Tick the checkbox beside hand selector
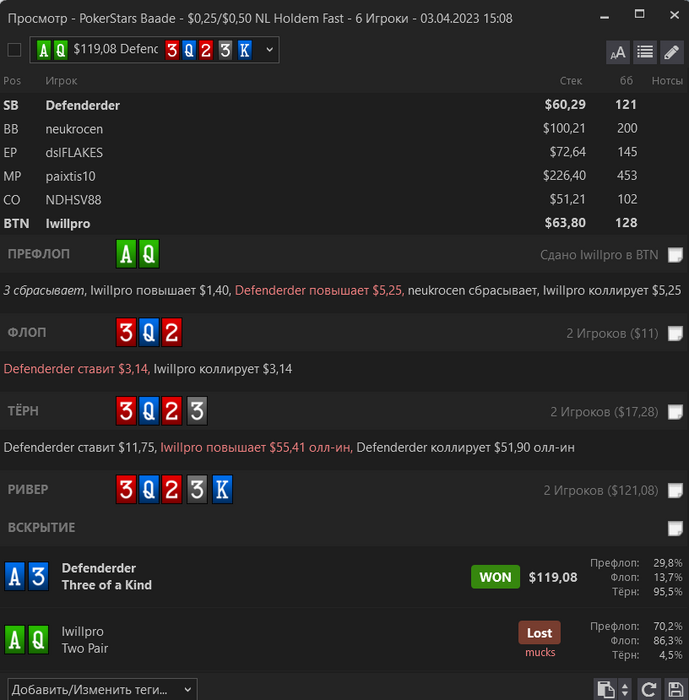Viewport: 689px width, 700px height. coord(14,50)
